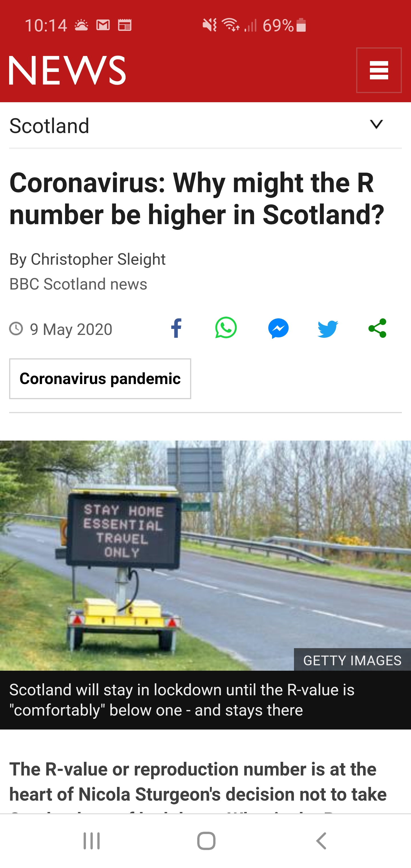Open the recent apps button
411x868 pixels.
92,841
